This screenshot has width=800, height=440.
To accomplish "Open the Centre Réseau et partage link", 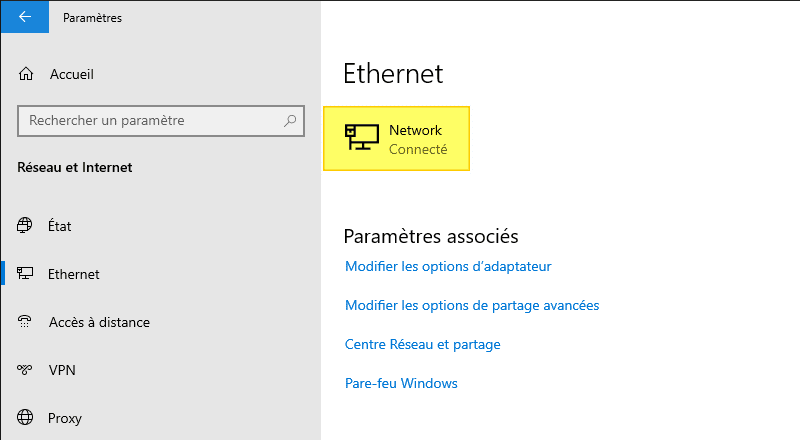I will [x=422, y=345].
